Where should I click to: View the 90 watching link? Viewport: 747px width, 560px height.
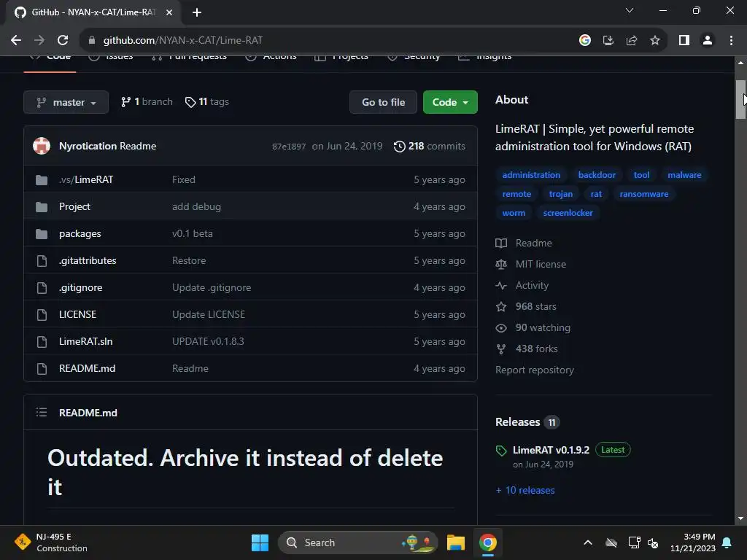533,328
